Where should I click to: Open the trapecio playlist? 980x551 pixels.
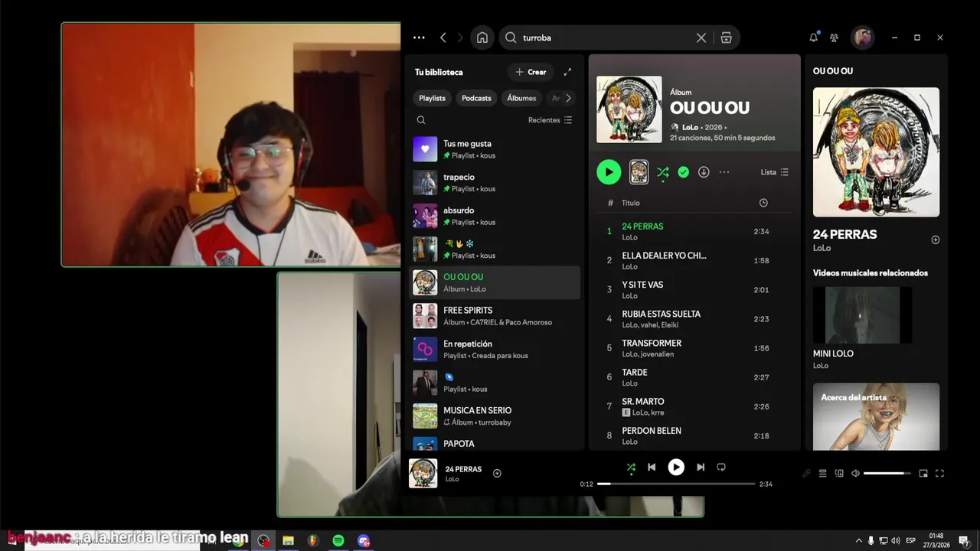[x=495, y=183]
